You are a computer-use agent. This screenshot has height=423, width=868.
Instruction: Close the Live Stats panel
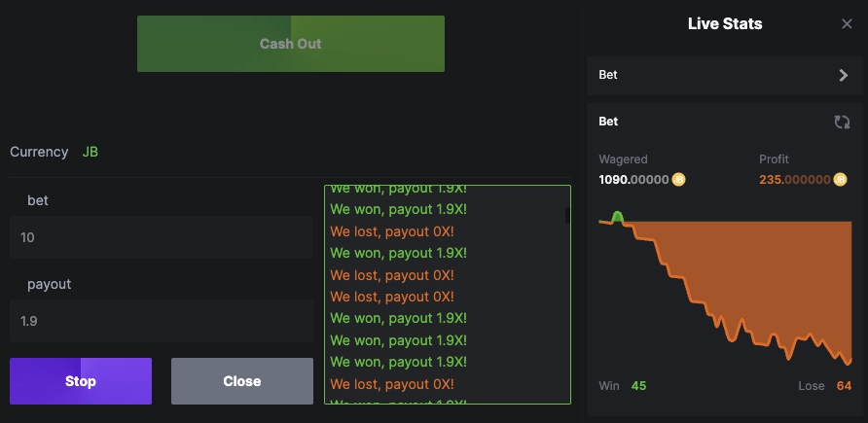coord(847,24)
